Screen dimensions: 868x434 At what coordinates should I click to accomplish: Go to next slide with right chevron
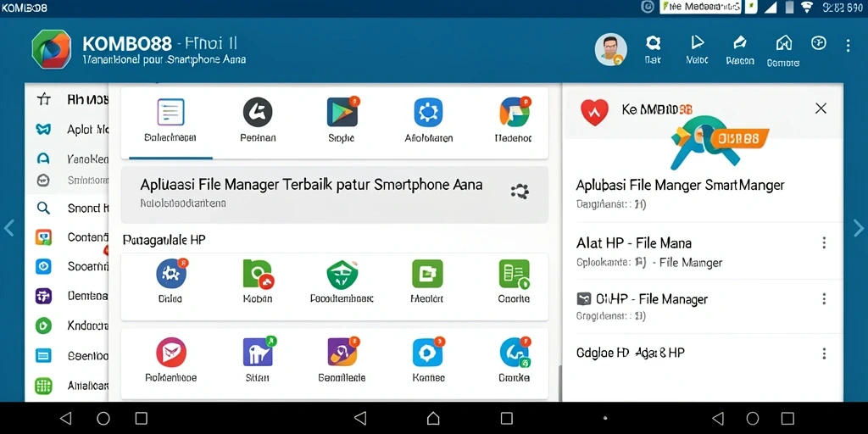858,228
